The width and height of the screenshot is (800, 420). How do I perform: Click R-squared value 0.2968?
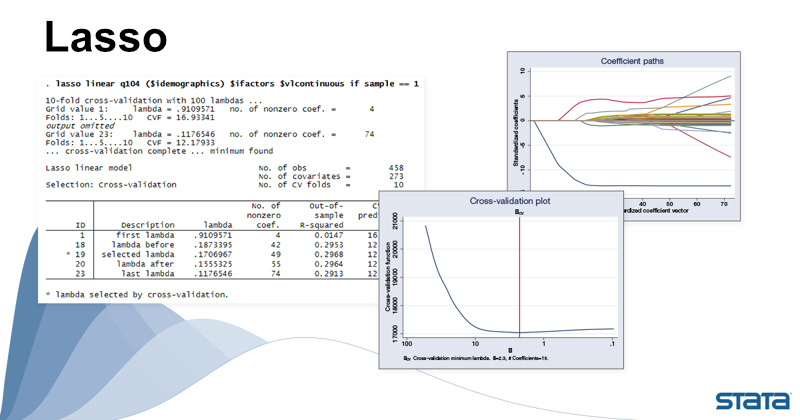(x=329, y=254)
